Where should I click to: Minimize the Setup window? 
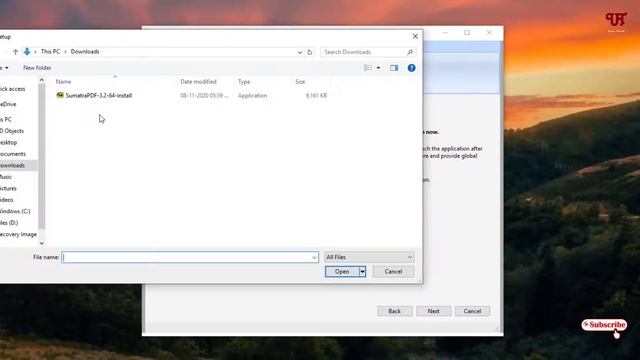[445, 33]
